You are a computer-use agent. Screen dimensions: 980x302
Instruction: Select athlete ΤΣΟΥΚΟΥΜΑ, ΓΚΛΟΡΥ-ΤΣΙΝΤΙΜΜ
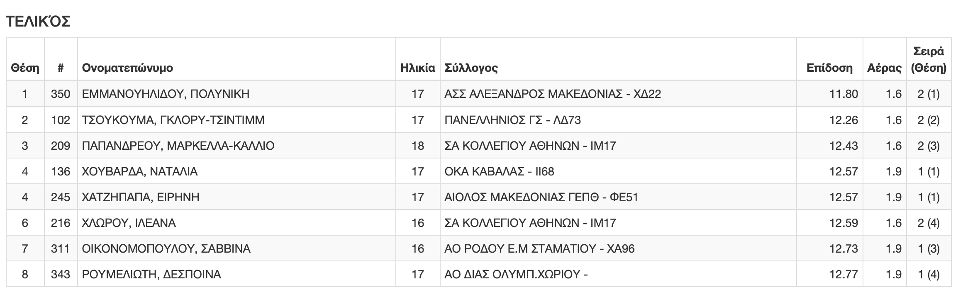[173, 120]
